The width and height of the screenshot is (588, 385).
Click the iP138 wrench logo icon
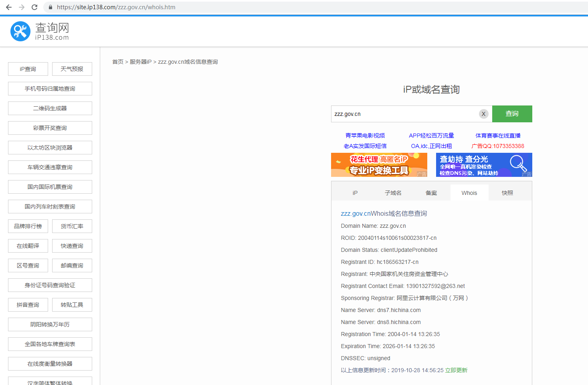pyautogui.click(x=20, y=31)
